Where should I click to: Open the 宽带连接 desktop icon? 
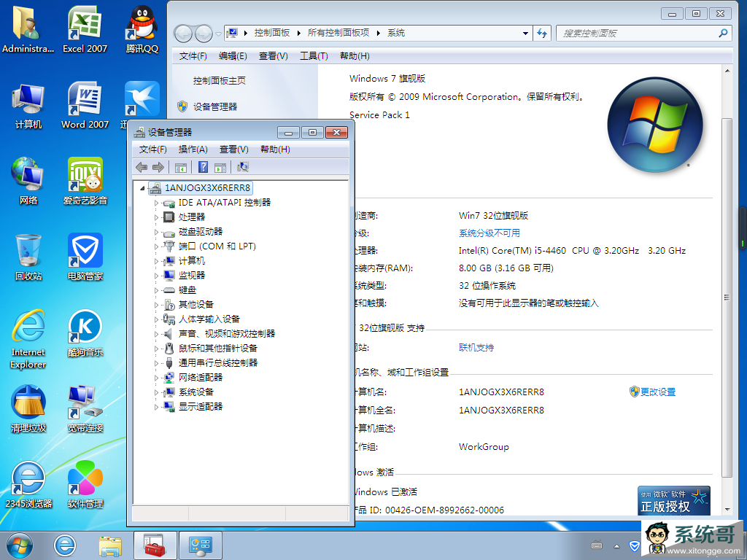click(x=85, y=408)
